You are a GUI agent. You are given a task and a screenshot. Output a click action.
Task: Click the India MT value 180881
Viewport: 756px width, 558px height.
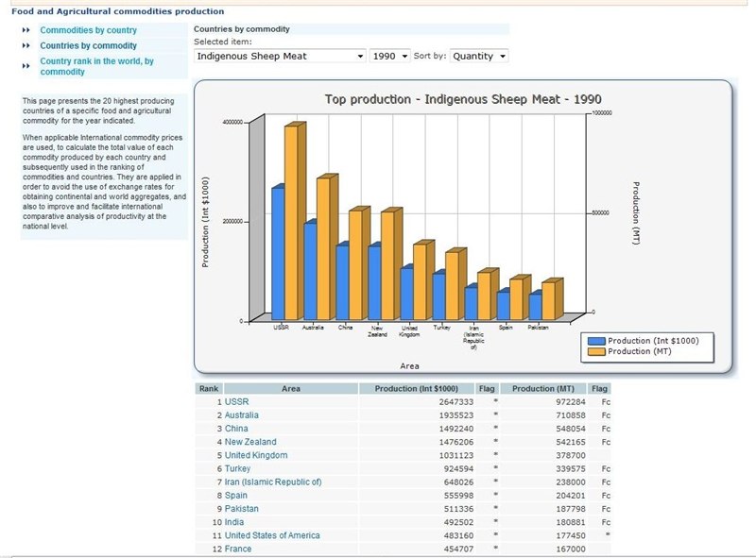[571, 522]
